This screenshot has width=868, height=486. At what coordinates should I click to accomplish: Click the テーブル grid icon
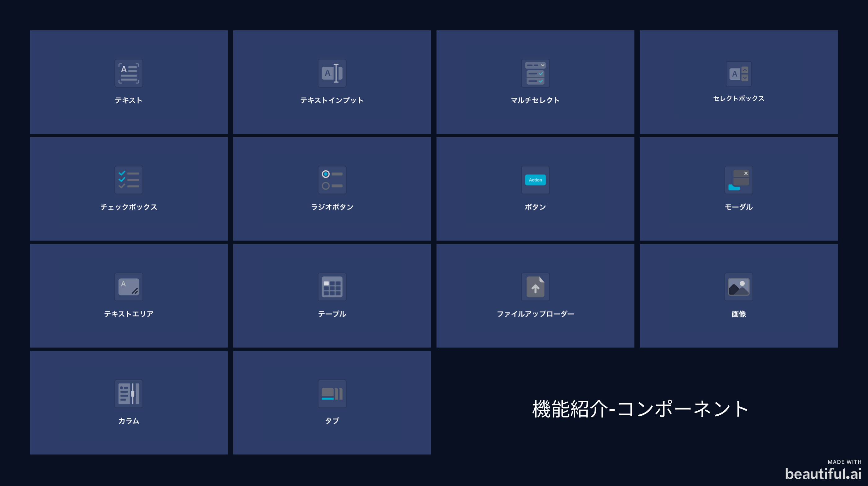(332, 287)
